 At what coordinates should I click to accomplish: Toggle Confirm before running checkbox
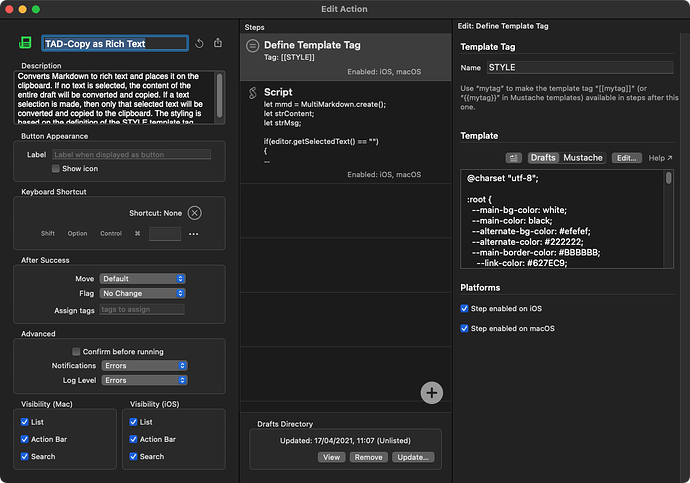click(x=76, y=352)
